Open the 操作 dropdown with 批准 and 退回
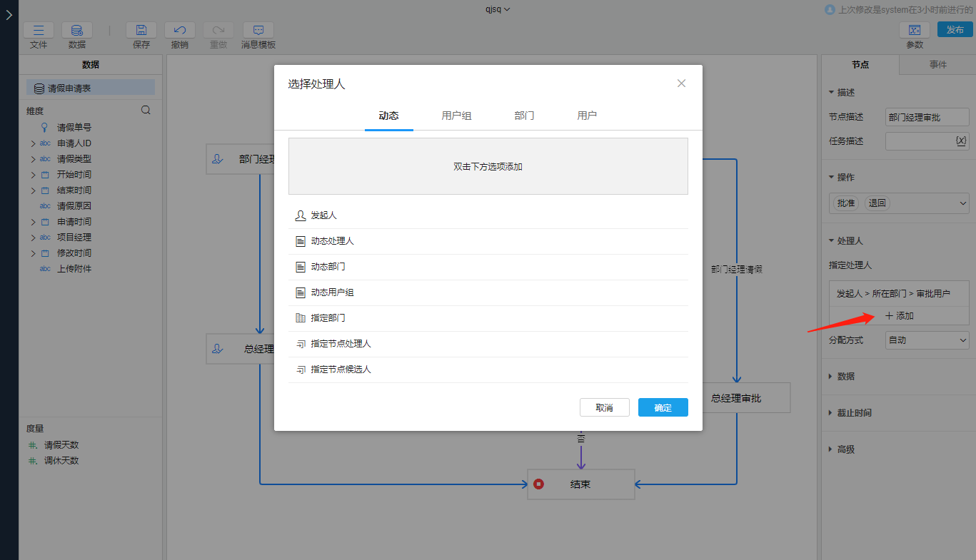Screen dimensions: 976x560 pos(962,204)
